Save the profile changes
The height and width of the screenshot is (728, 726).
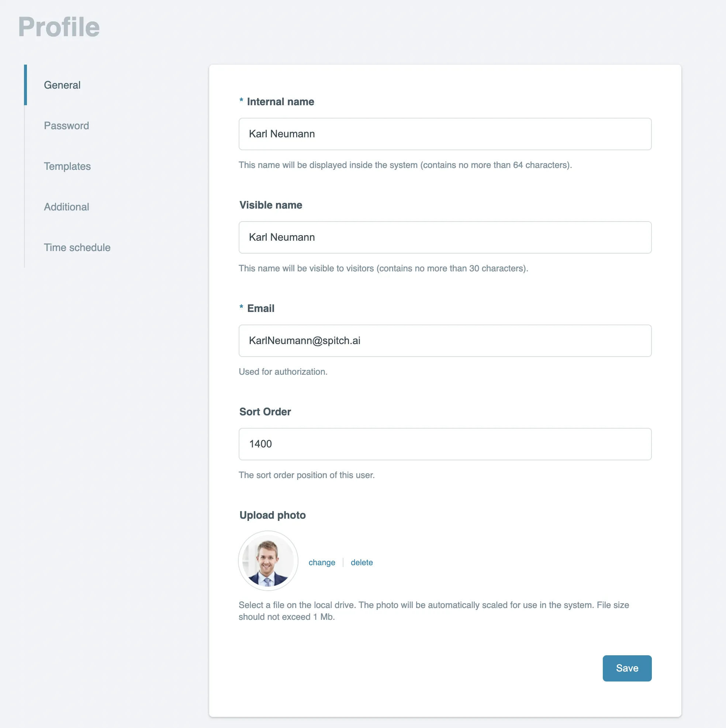pyautogui.click(x=628, y=669)
